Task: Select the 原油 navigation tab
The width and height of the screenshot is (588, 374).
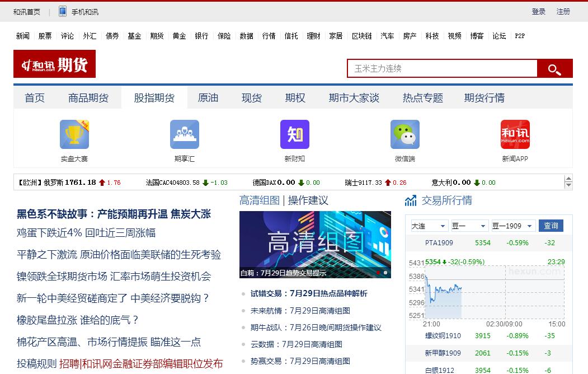Action: pyautogui.click(x=208, y=98)
